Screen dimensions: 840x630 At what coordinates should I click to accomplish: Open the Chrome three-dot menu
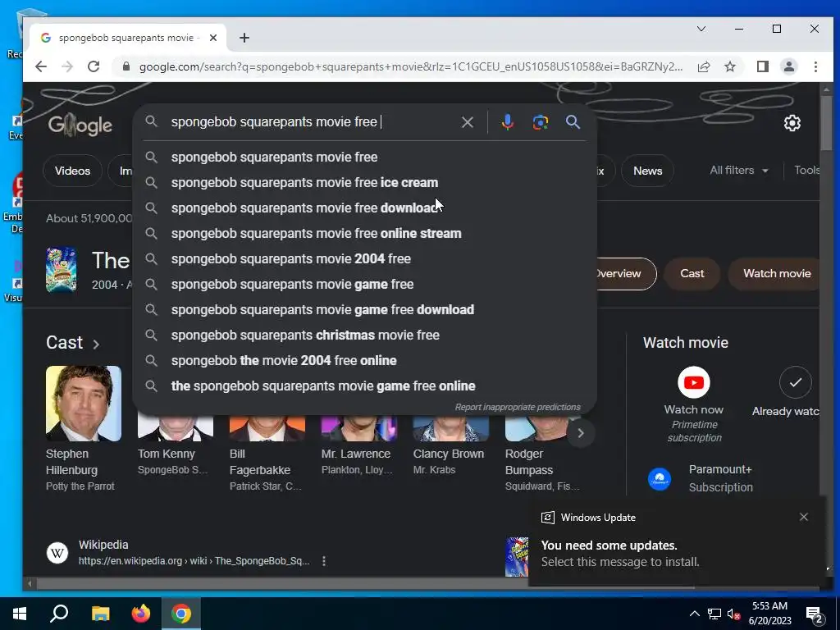[815, 66]
